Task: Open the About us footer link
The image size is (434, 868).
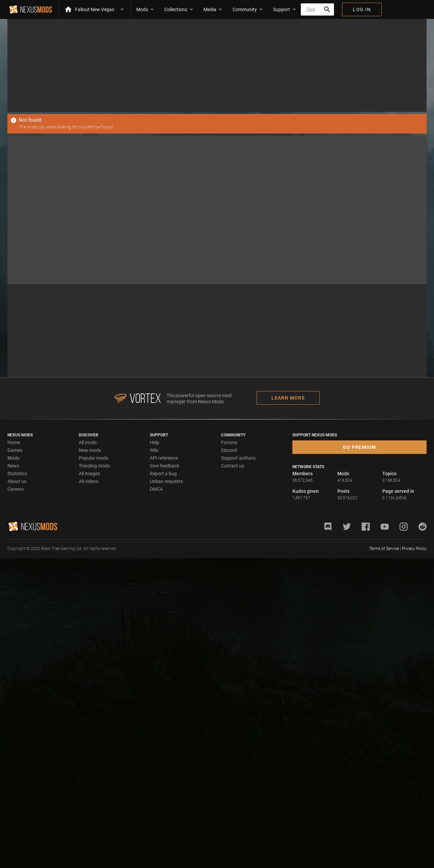Action: 17,481
